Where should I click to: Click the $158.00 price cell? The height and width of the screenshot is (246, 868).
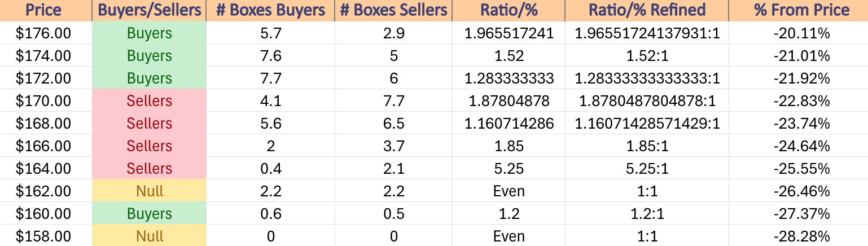[x=44, y=236]
